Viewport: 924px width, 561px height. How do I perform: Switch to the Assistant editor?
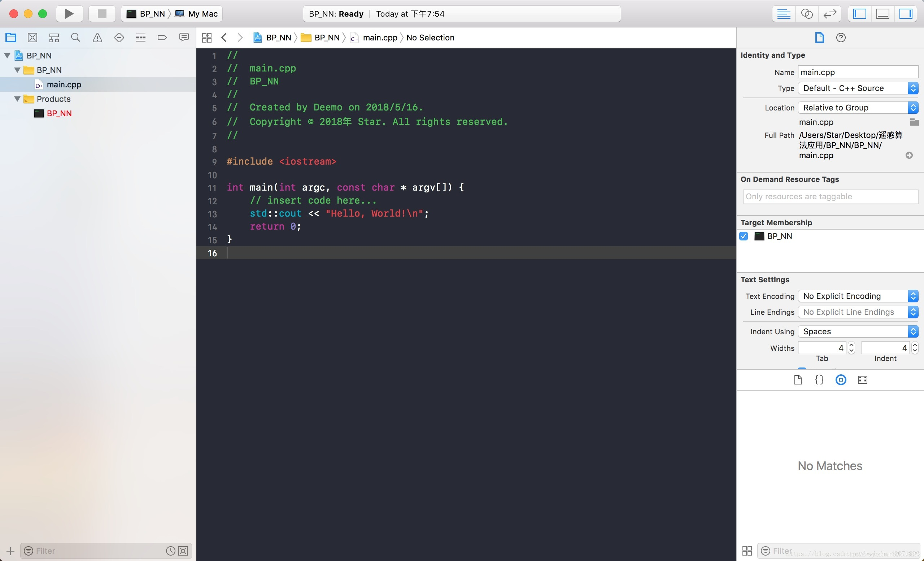[x=807, y=14]
